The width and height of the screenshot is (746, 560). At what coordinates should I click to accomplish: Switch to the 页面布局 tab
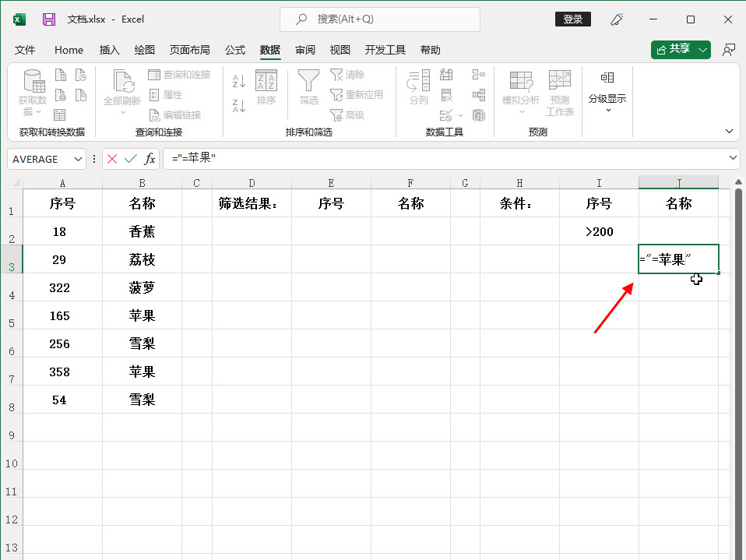pyautogui.click(x=189, y=50)
